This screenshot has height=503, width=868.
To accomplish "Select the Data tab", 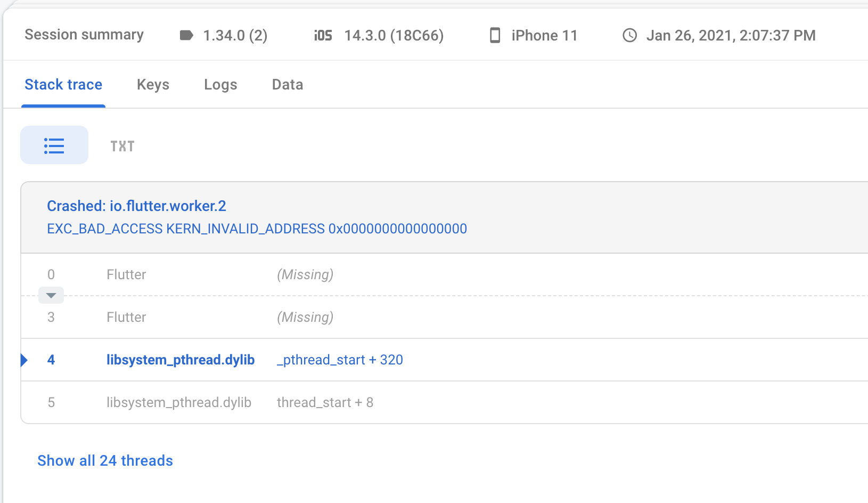I will (287, 84).
